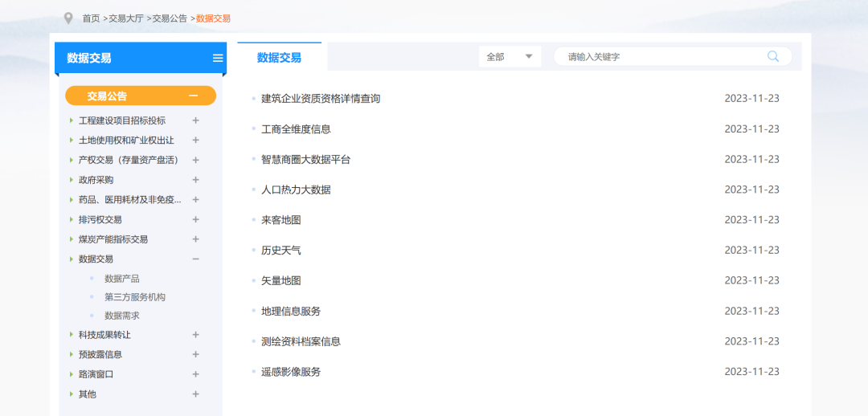Expand 工程建设项目招标投标 with plus icon

click(x=195, y=120)
